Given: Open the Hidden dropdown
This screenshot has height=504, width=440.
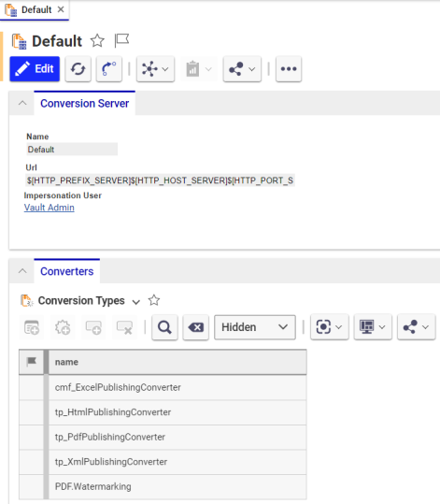Looking at the screenshot, I should point(255,327).
